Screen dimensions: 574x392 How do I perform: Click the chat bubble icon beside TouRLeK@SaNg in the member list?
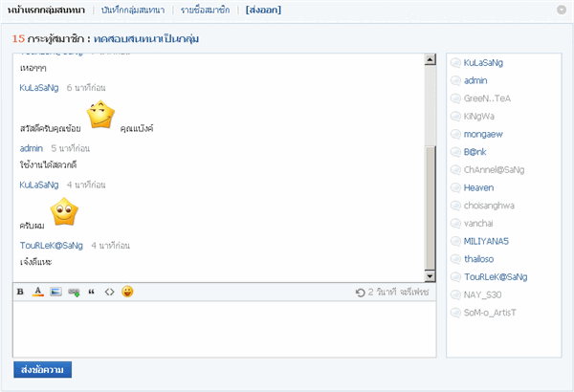pyautogui.click(x=455, y=277)
